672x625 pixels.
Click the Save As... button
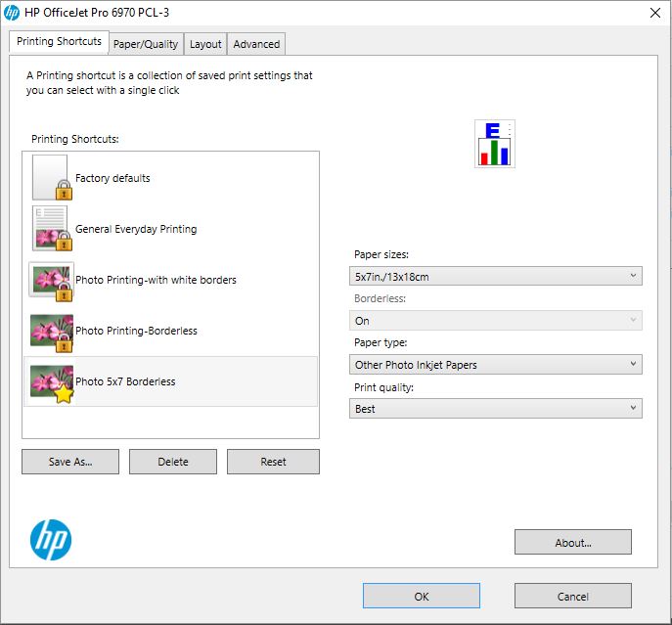click(70, 462)
